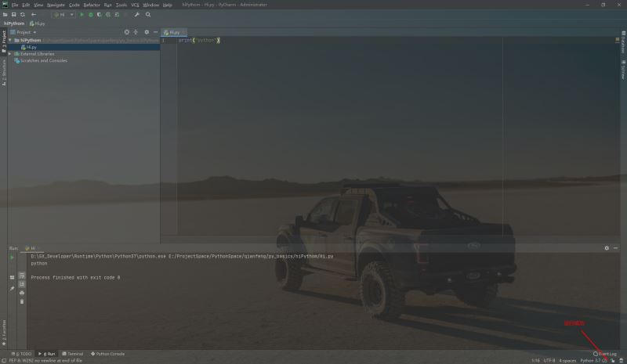This screenshot has width=627, height=364.
Task: Open the TODO tool window tab
Action: (x=22, y=354)
